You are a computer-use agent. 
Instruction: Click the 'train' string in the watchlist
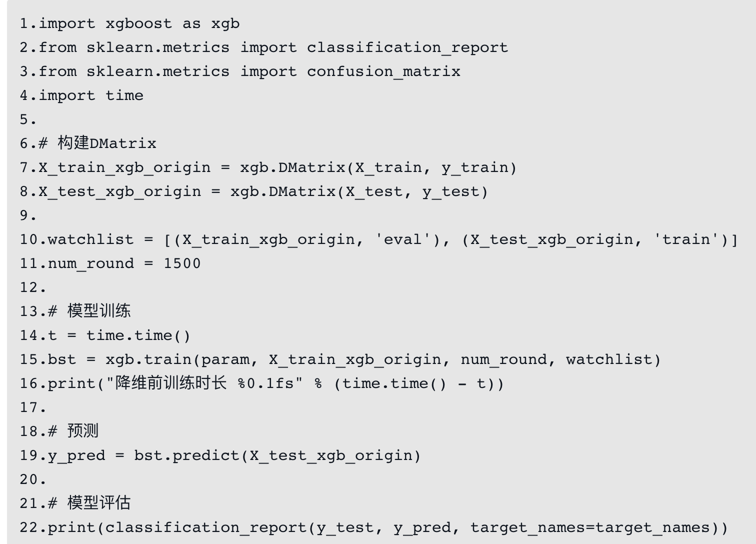point(686,239)
